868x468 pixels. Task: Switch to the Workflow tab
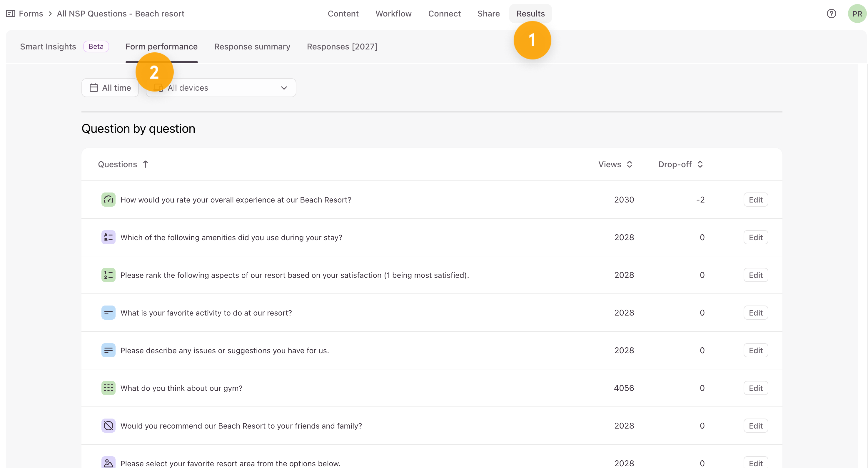coord(393,14)
